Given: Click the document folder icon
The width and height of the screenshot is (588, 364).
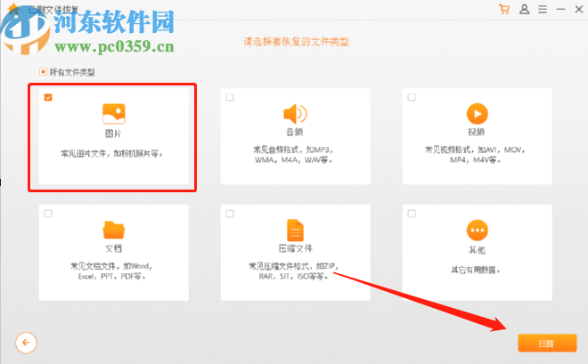Looking at the screenshot, I should [x=114, y=230].
